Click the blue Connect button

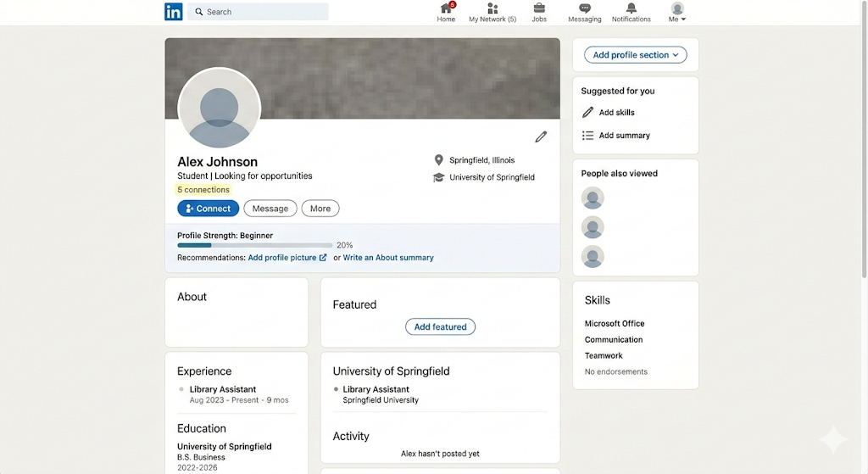[209, 209]
